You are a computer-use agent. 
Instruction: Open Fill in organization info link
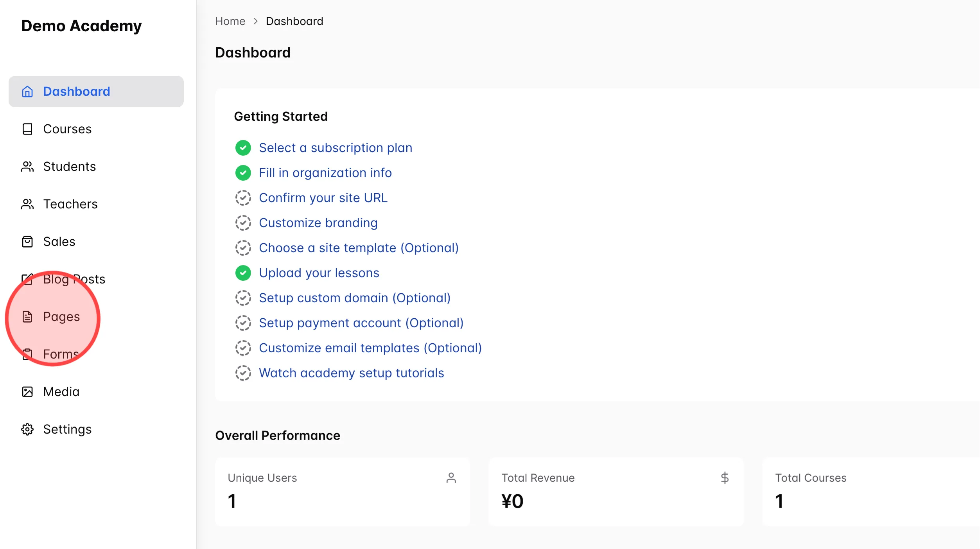coord(325,173)
